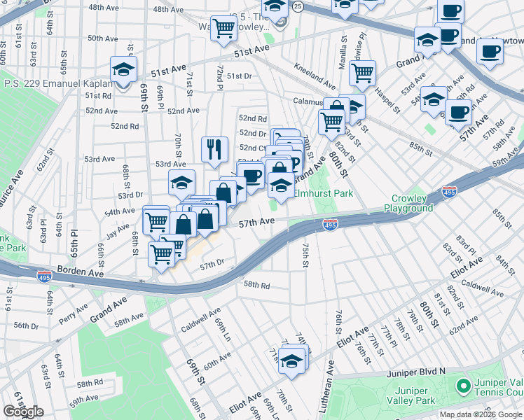524x420 pixels.
Task: Click the 56th Dr street label
Action: 26,325
